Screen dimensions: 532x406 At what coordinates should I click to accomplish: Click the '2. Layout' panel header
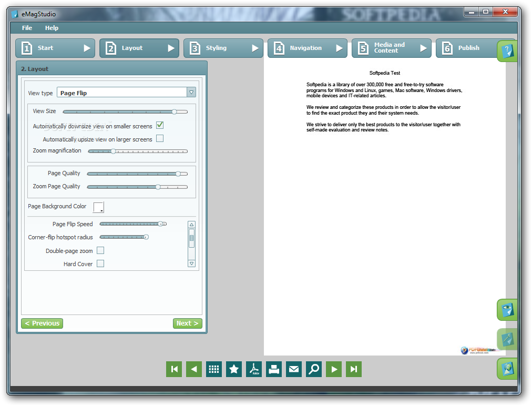pyautogui.click(x=111, y=68)
